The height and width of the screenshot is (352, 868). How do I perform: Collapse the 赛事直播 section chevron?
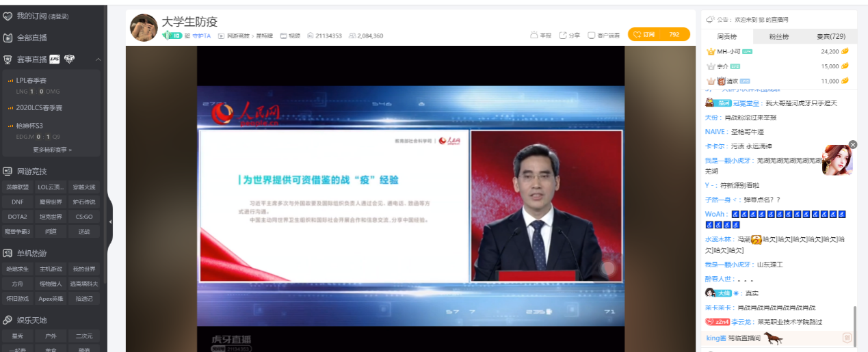pos(98,59)
